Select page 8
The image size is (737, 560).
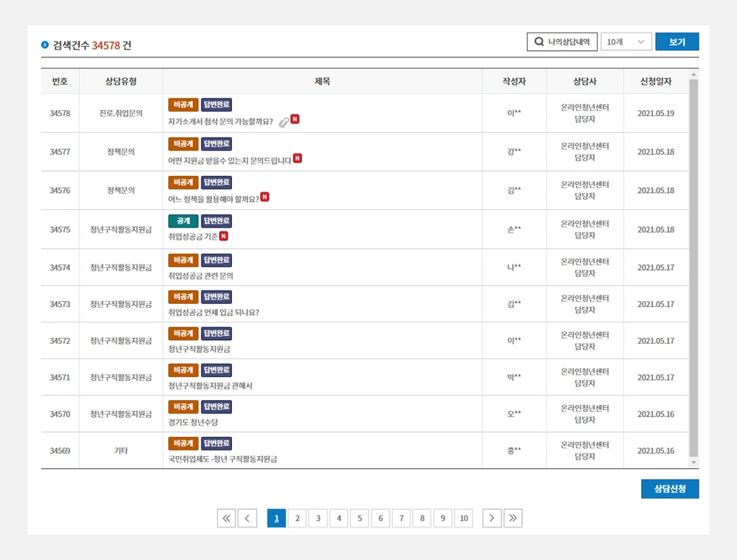422,518
